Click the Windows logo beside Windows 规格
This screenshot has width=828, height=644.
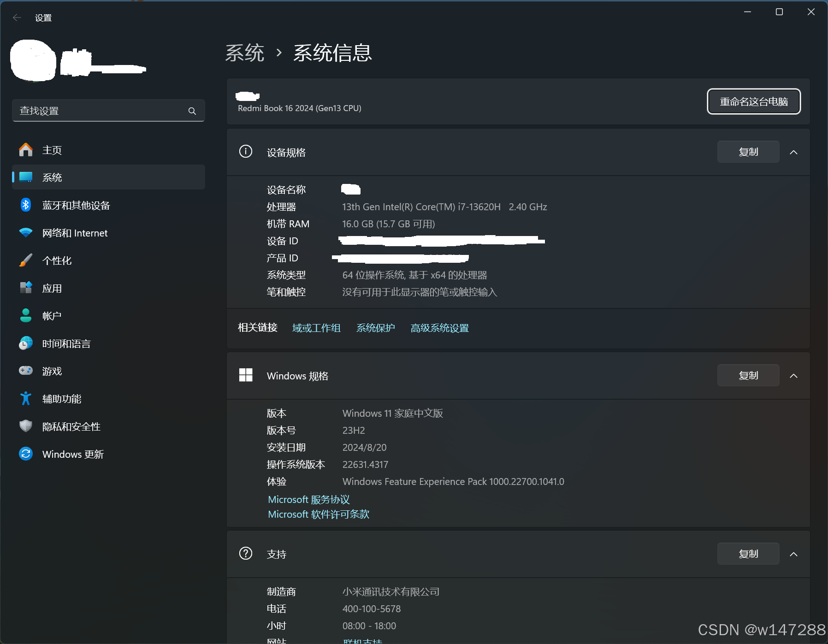tap(246, 375)
